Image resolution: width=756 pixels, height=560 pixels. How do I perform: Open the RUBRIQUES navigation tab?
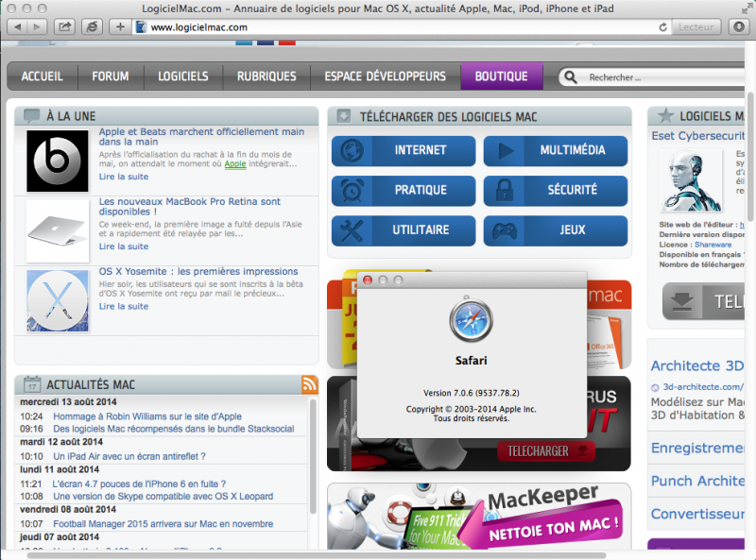click(266, 76)
